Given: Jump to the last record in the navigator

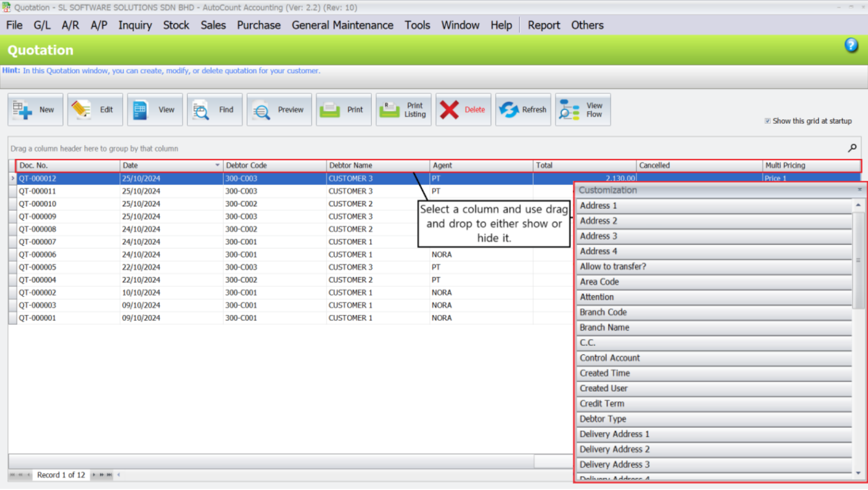Looking at the screenshot, I should 110,475.
